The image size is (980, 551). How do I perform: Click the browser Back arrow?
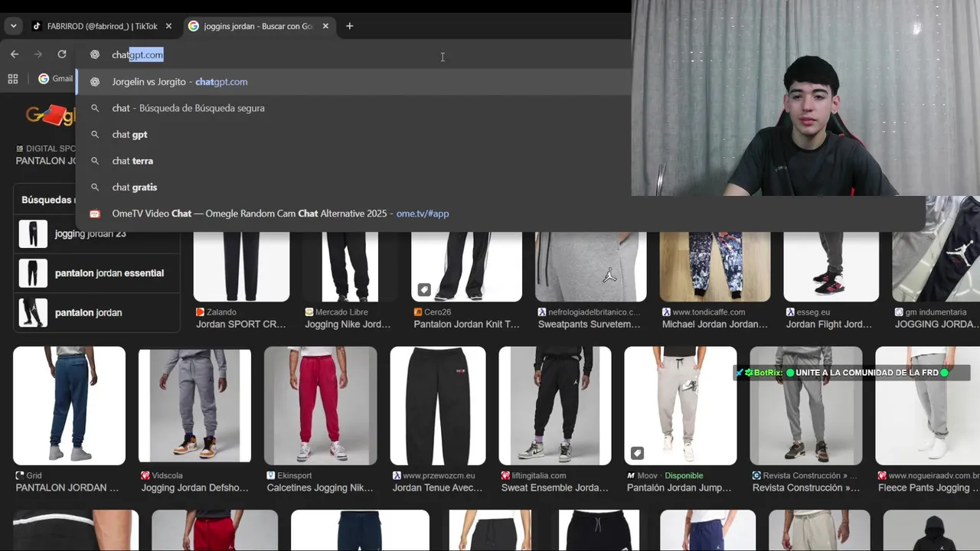[x=15, y=54]
